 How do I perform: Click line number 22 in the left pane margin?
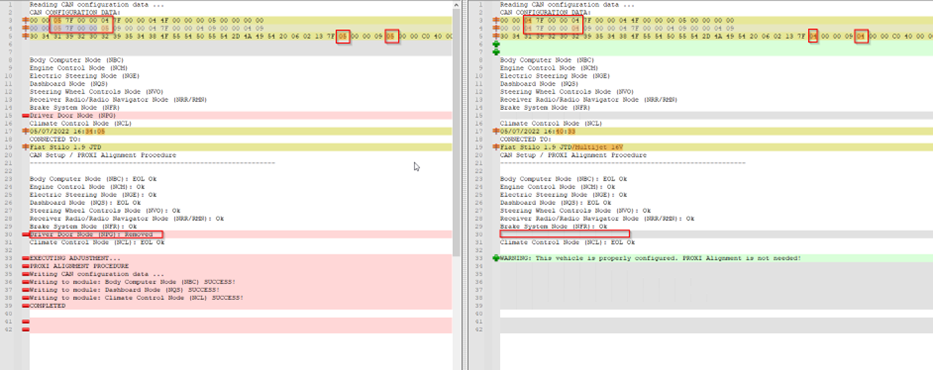pos(7,171)
